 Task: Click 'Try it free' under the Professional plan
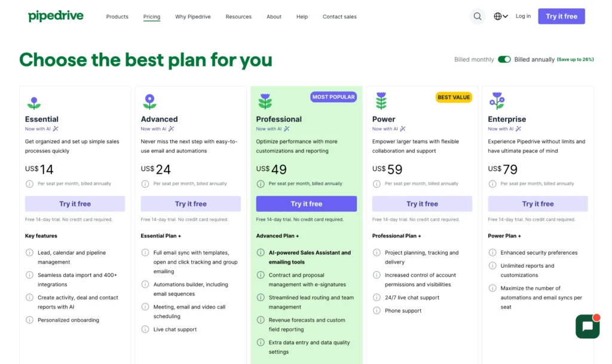306,203
